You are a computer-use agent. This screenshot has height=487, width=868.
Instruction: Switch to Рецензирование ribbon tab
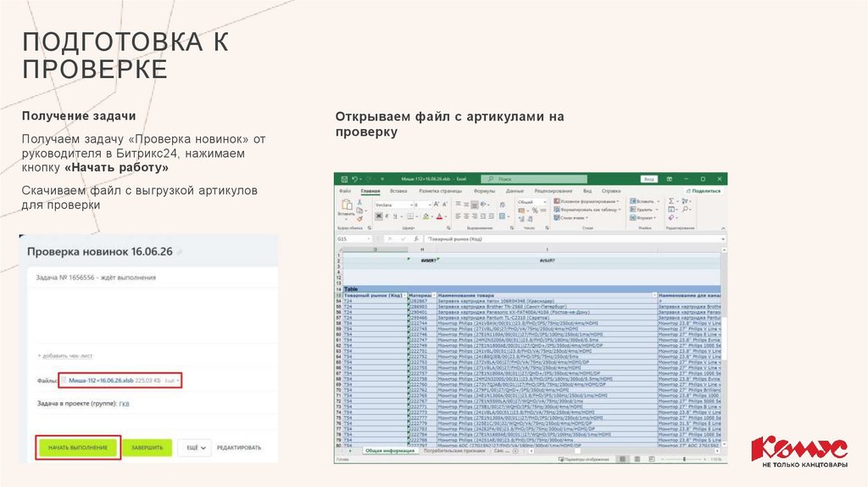554,191
